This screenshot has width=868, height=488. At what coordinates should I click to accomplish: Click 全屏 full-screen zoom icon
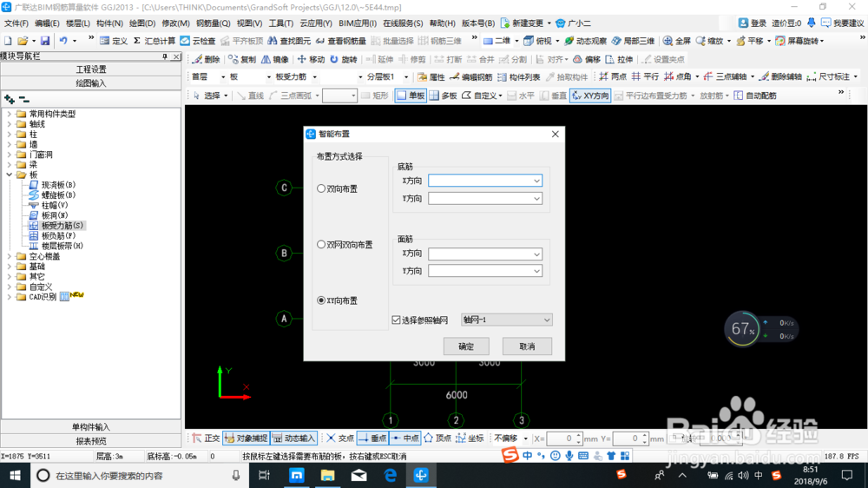676,41
